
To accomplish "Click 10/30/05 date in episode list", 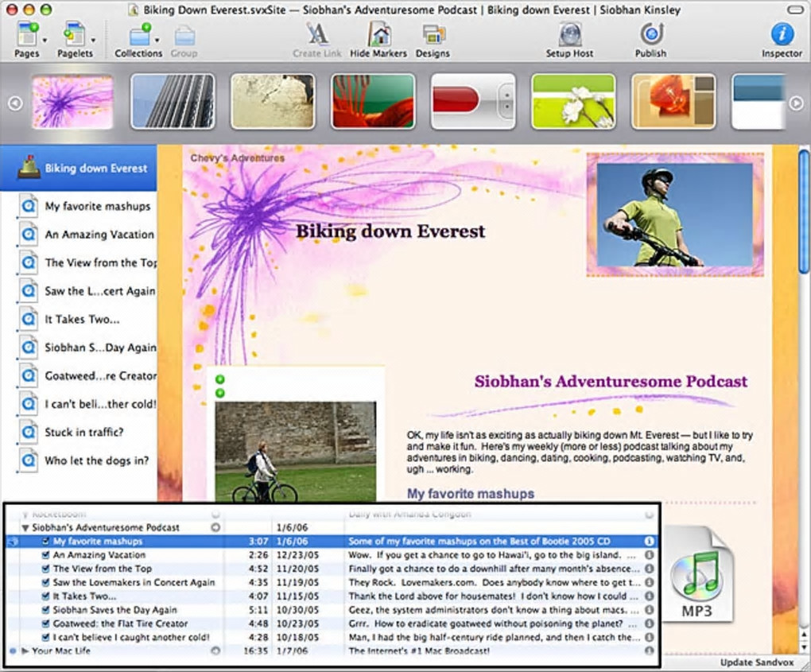I will click(x=297, y=610).
